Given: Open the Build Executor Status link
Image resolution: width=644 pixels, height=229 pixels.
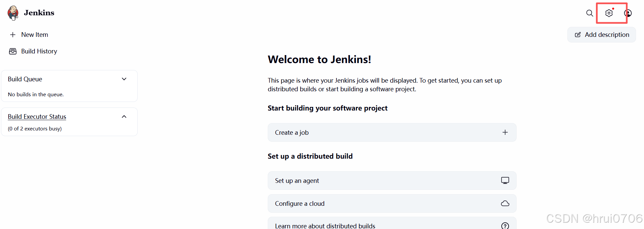Looking at the screenshot, I should pos(37,116).
